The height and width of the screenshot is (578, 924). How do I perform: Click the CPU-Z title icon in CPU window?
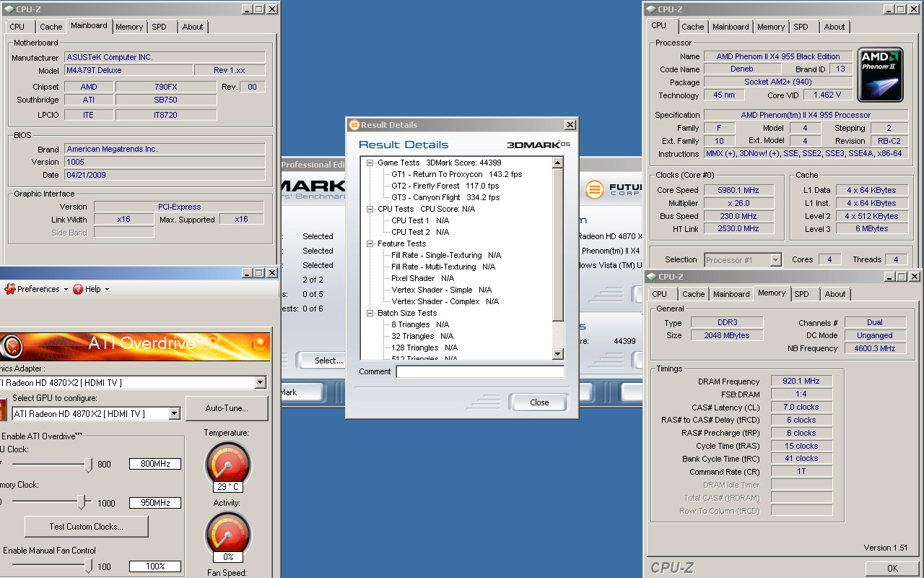(650, 9)
